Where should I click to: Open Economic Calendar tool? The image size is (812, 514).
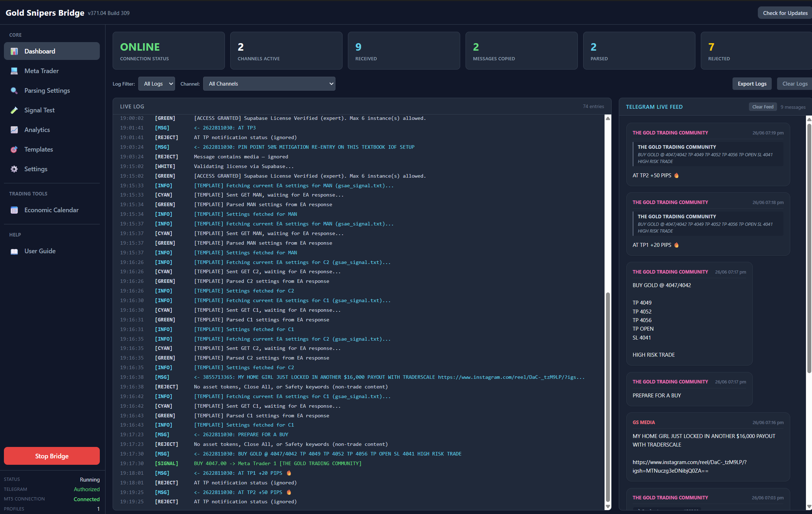52,210
